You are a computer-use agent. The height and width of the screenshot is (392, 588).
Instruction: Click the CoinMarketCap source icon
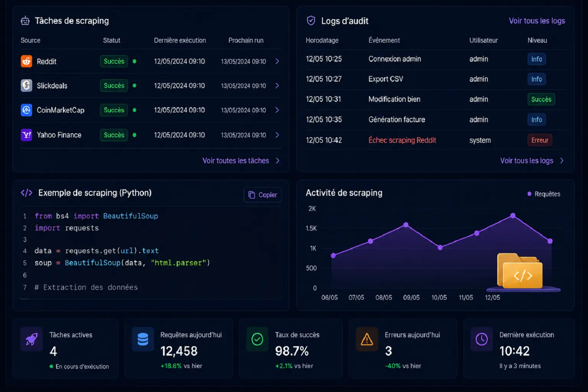point(26,110)
